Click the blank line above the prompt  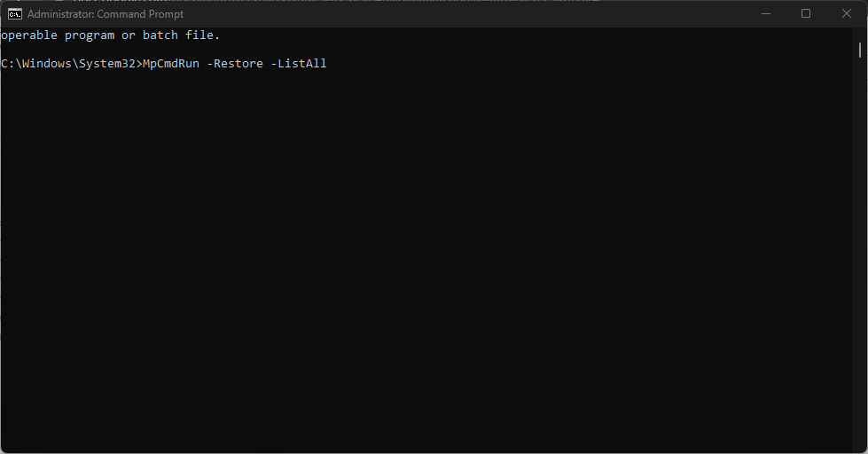pyautogui.click(x=177, y=50)
